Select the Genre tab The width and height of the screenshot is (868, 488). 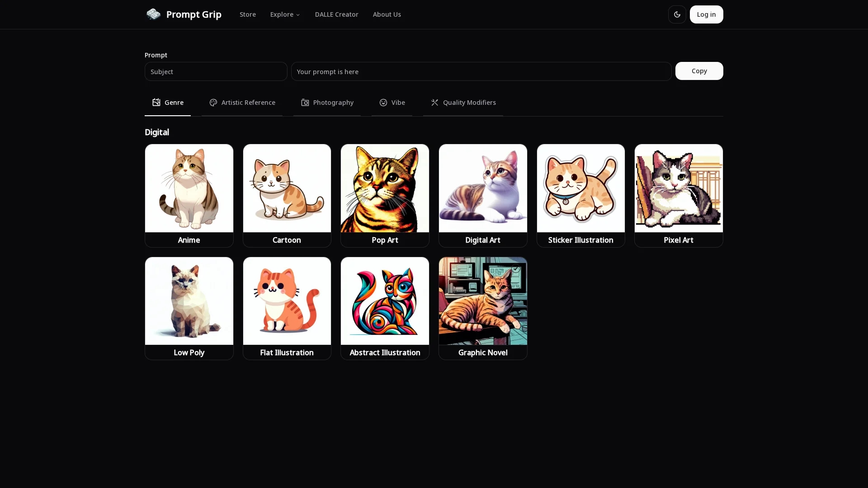click(168, 103)
